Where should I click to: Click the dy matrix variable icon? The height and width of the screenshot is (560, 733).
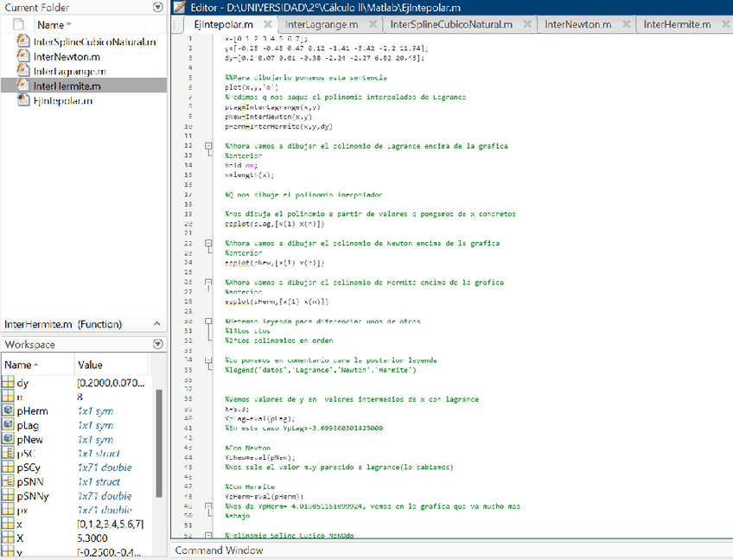(x=8, y=383)
